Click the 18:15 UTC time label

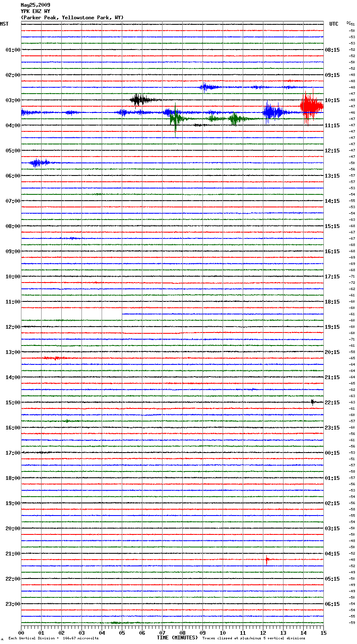332,301
